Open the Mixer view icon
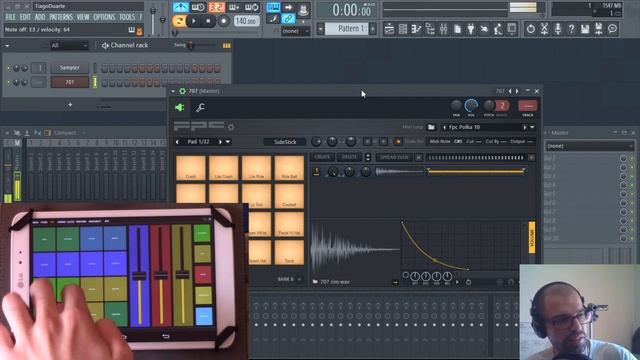The image size is (640, 360). [444, 29]
